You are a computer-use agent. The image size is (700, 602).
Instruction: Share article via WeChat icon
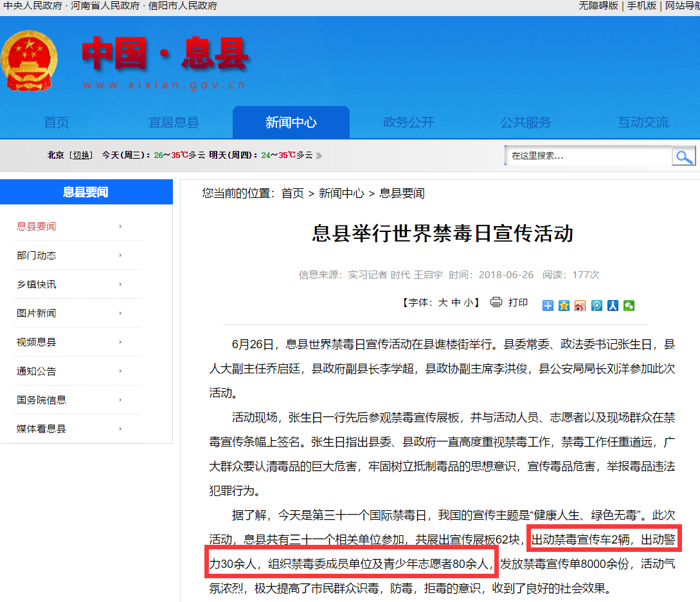(x=629, y=306)
